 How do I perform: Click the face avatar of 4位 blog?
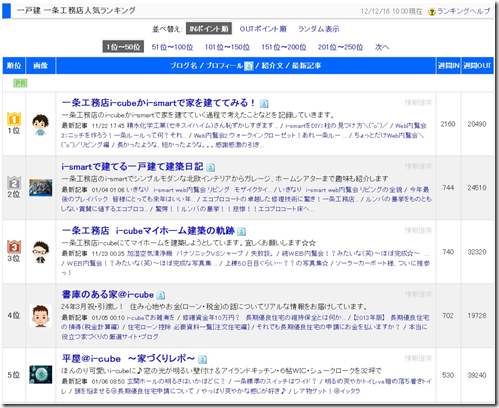point(41,316)
